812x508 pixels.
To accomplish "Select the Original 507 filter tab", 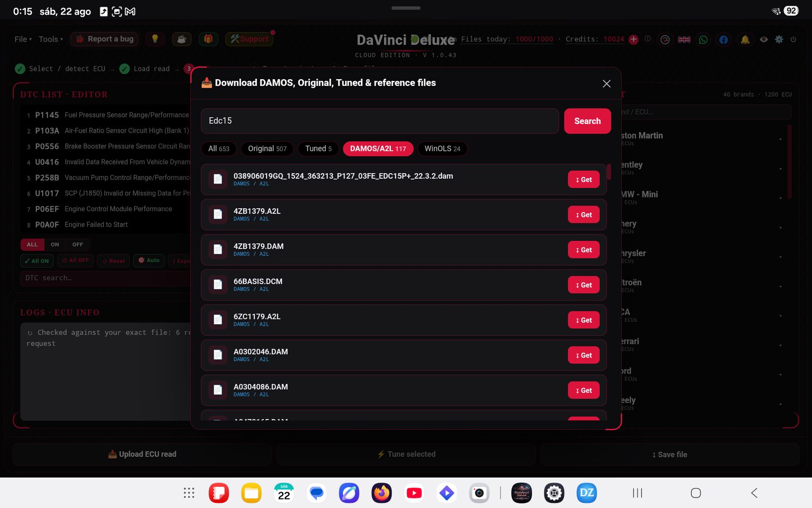I will [x=267, y=149].
